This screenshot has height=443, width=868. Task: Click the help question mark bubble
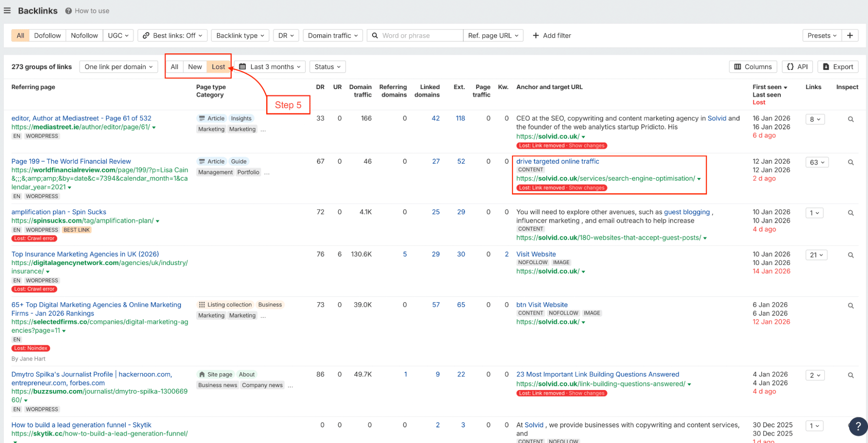pos(858,426)
